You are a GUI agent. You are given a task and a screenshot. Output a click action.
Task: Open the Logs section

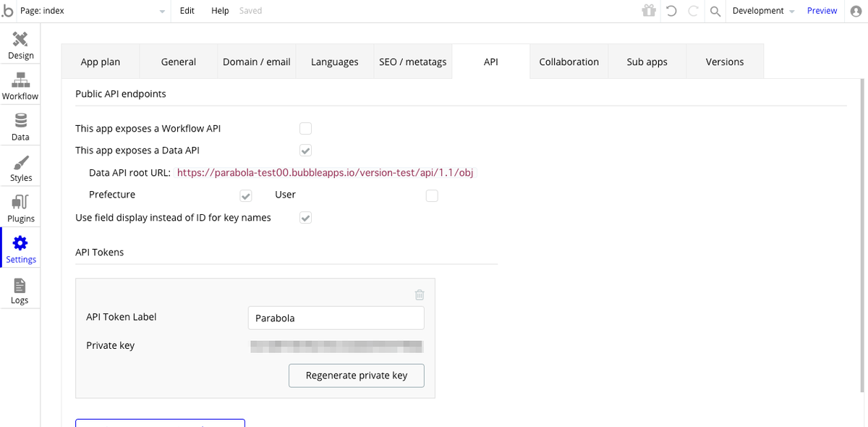tap(20, 289)
